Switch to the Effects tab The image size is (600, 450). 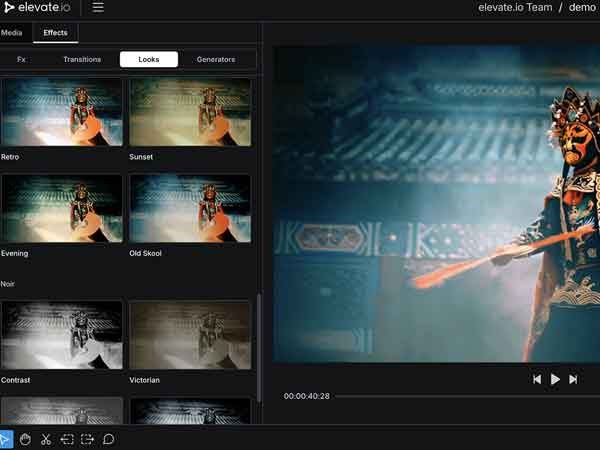point(55,33)
